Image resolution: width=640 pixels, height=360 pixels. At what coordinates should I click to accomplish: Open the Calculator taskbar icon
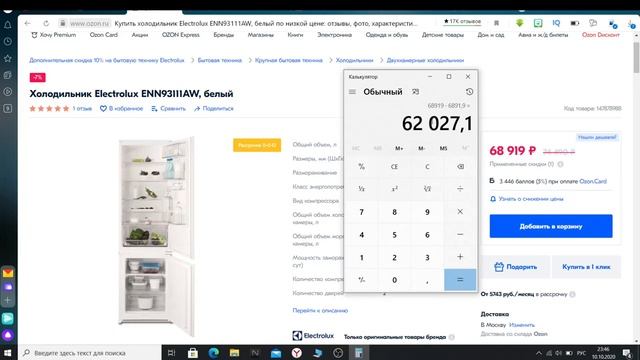[359, 353]
